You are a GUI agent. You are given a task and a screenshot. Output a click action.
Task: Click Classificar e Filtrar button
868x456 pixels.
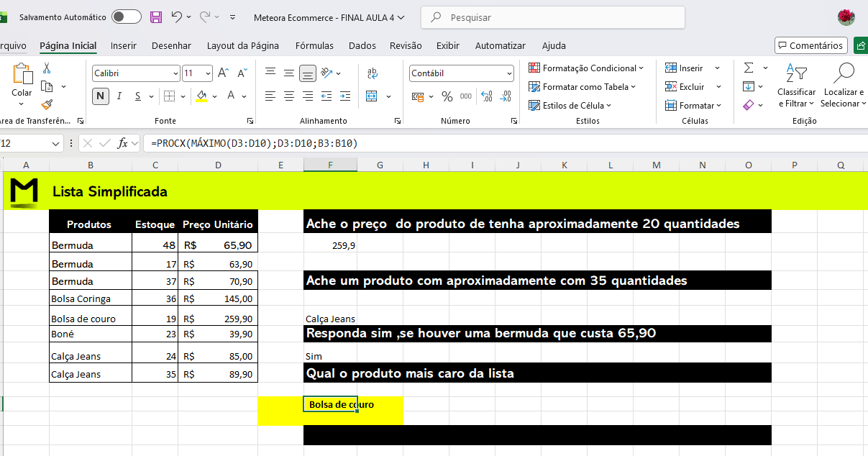[797, 86]
